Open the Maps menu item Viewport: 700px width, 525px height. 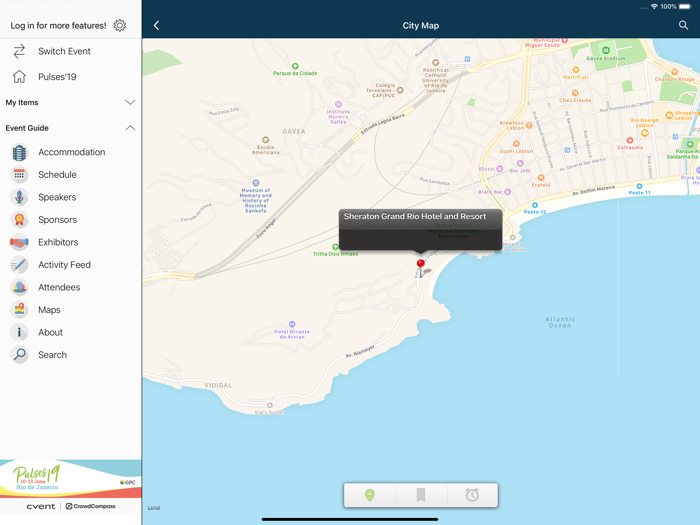pyautogui.click(x=49, y=310)
